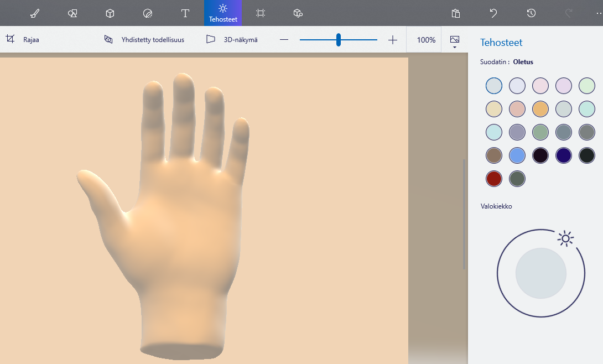Viewport: 603px width, 364px height.
Task: Click the Rajaa crop button
Action: (23, 40)
